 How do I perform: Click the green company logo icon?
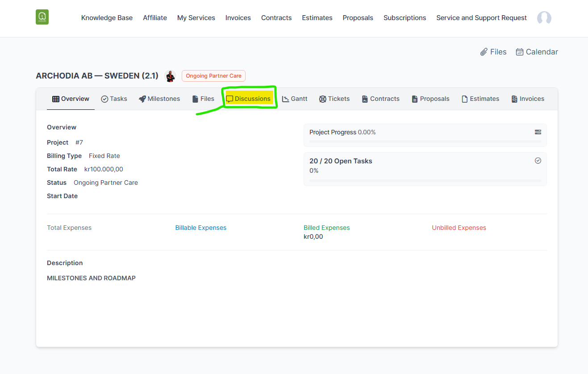click(x=42, y=17)
